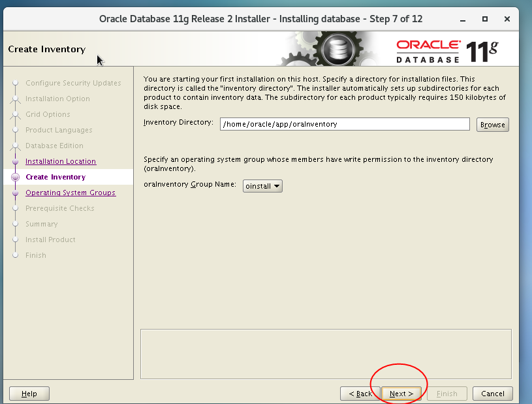The width and height of the screenshot is (532, 404).
Task: Cancel the Oracle Database installation
Action: coord(492,394)
